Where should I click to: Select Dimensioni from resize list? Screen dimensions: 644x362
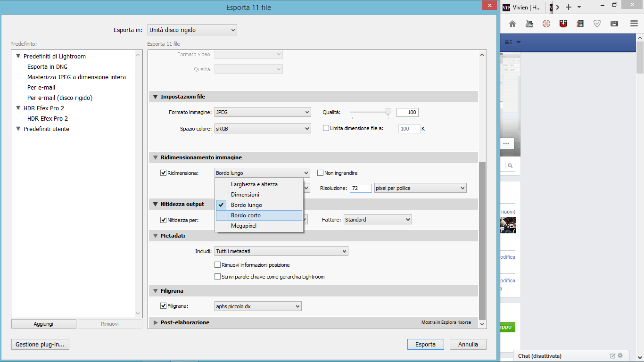[259, 195]
